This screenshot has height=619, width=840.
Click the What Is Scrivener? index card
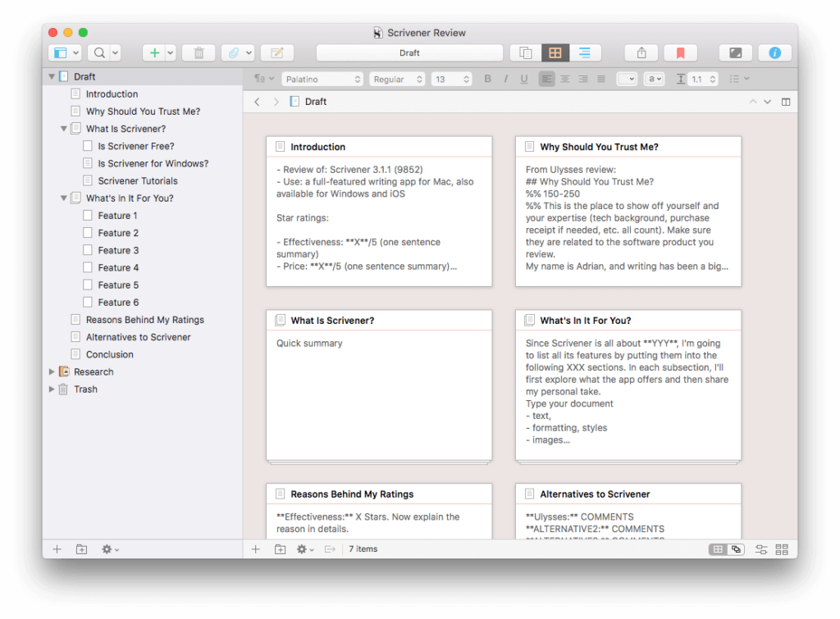coord(379,385)
